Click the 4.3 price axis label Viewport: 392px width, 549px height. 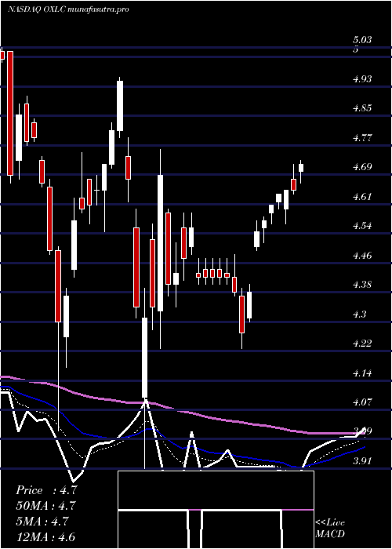click(x=359, y=314)
